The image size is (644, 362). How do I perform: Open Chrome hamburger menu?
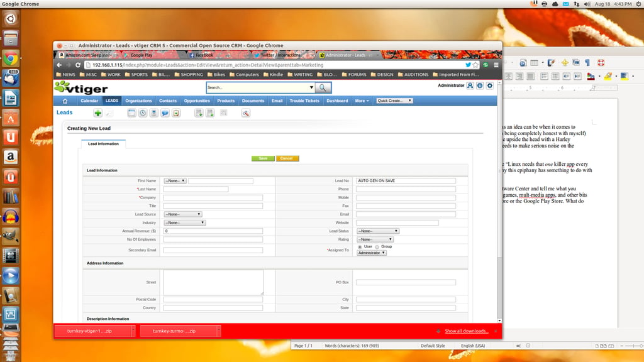tap(496, 65)
